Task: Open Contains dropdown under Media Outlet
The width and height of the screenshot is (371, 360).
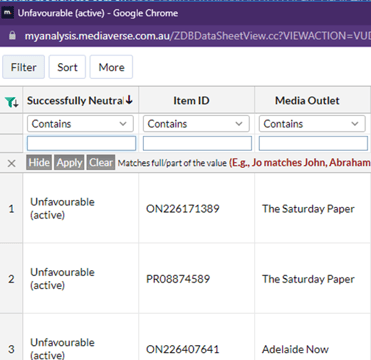Action: [312, 124]
